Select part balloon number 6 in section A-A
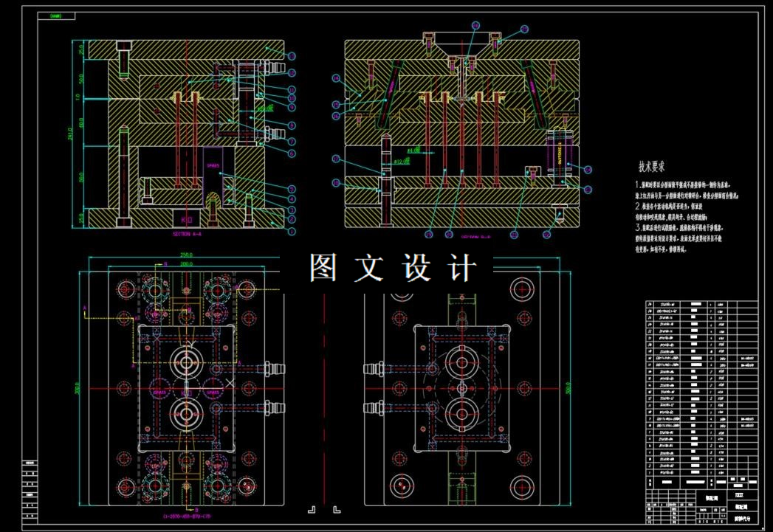 [292, 153]
